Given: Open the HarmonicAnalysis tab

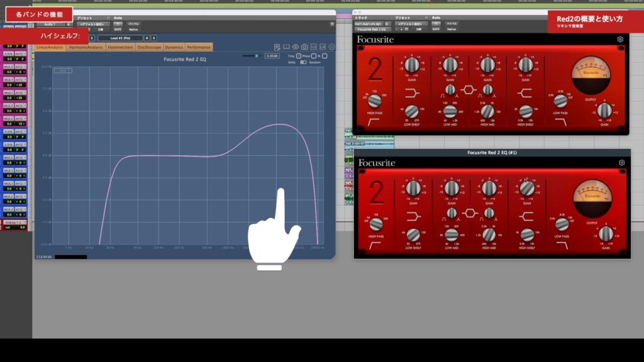Looking at the screenshot, I should [x=86, y=47].
